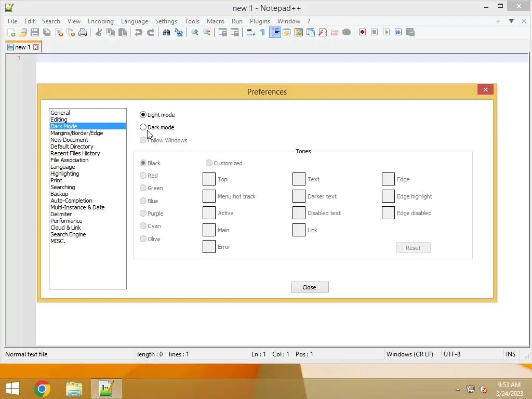Open the dropdown arrow beside the plus button

tap(511, 21)
